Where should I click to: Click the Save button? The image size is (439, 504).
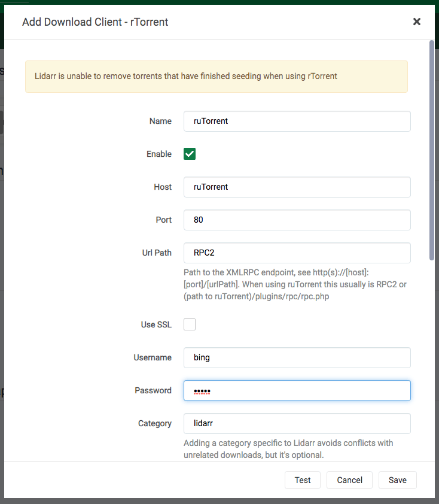[x=397, y=479]
